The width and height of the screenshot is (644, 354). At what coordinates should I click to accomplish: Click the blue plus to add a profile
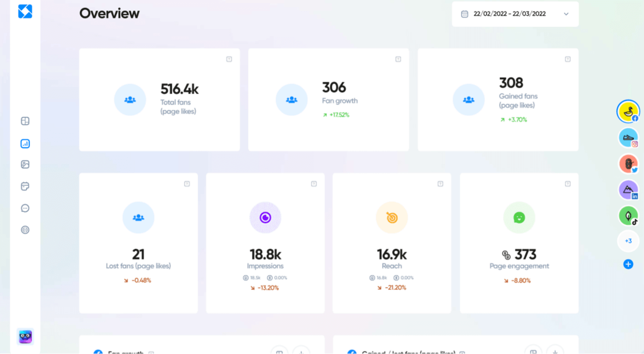pyautogui.click(x=628, y=264)
